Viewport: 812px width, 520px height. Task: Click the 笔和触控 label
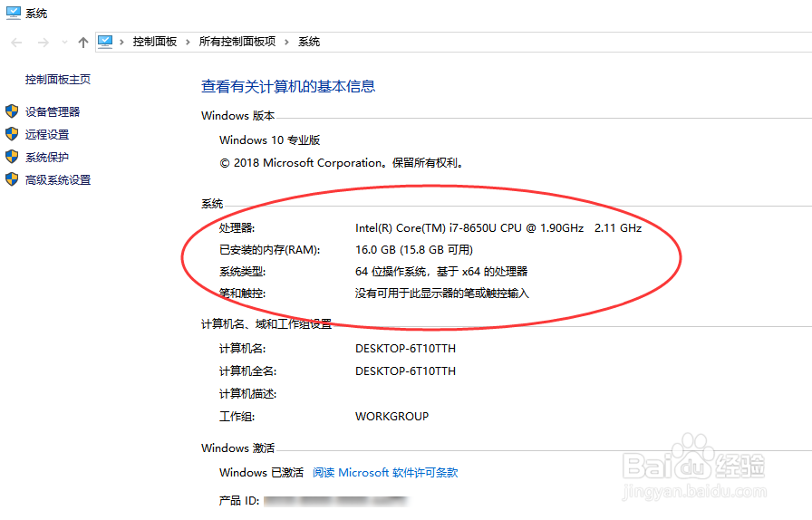242,294
